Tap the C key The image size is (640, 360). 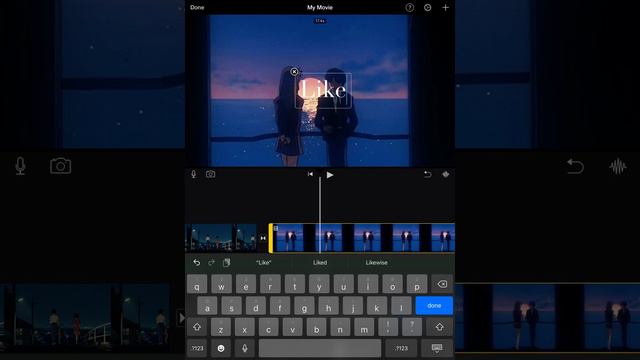coord(269,327)
